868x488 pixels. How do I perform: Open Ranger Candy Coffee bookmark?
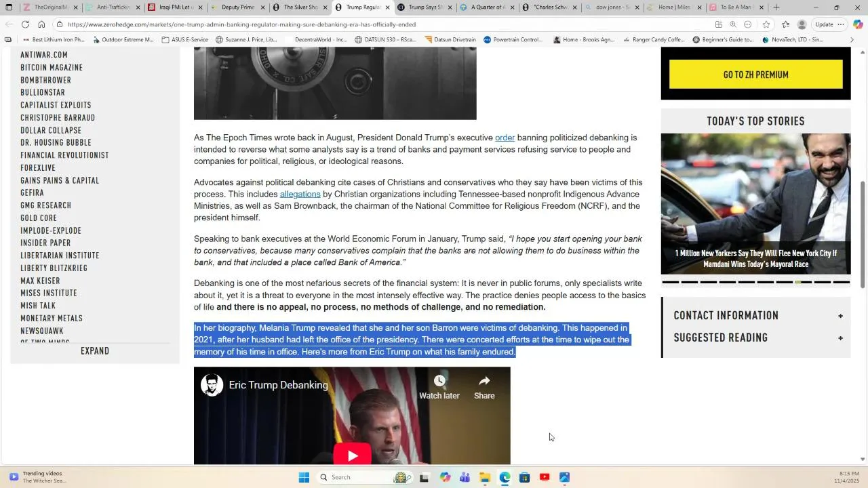pos(653,40)
